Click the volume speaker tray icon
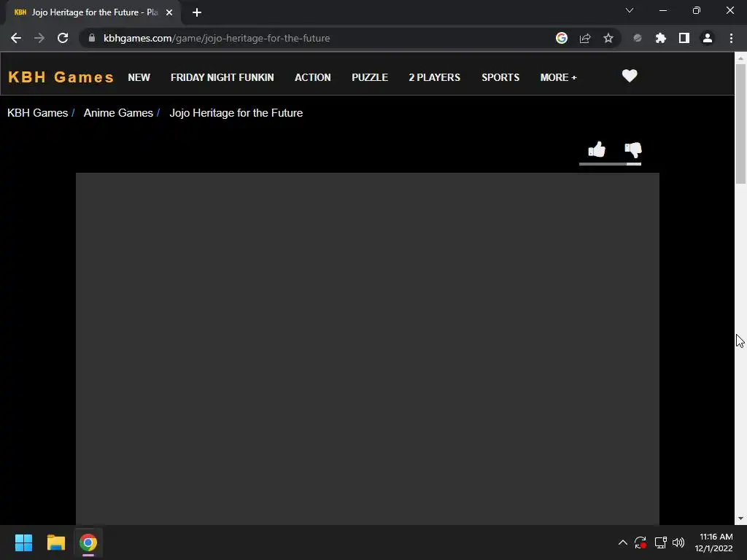 click(678, 542)
